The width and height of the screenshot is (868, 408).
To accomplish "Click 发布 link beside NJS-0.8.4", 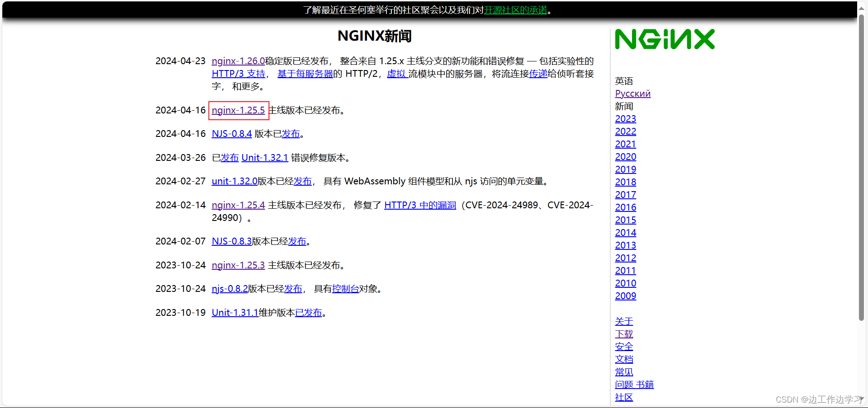I will [x=291, y=134].
